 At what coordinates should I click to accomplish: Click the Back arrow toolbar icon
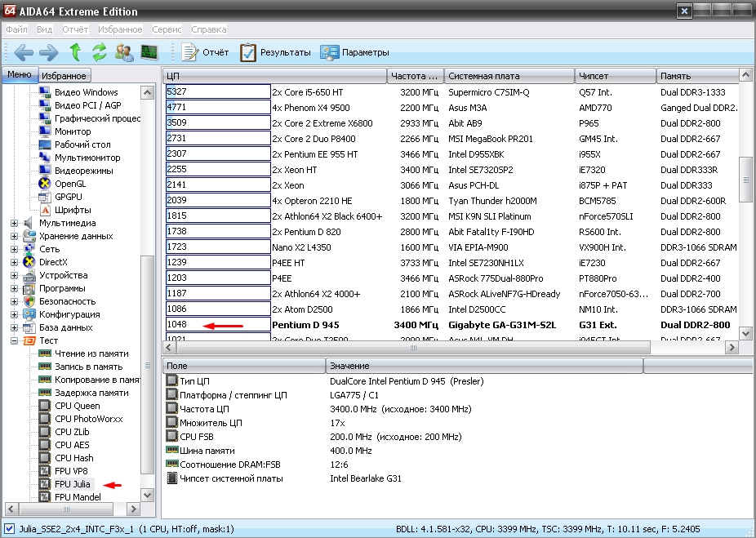pyautogui.click(x=24, y=52)
